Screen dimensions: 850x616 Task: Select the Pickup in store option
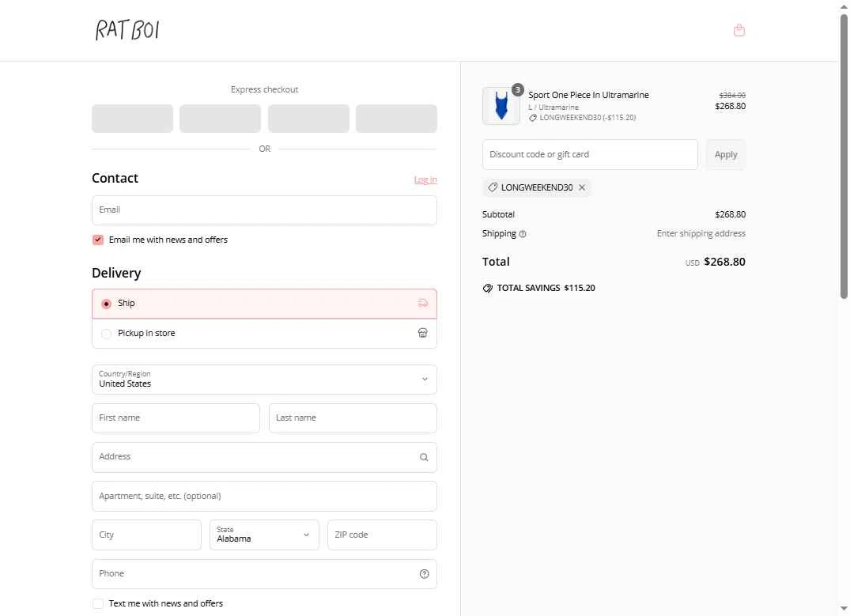(265, 334)
